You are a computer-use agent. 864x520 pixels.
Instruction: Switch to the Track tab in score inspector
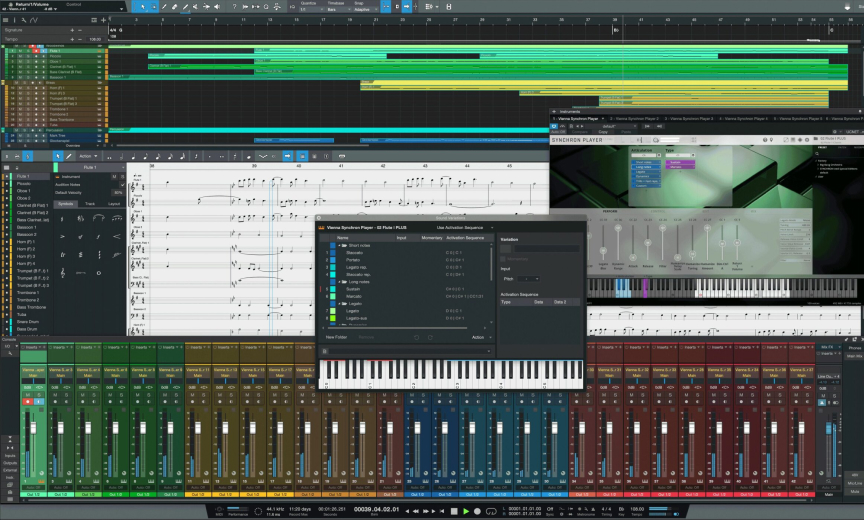click(90, 203)
